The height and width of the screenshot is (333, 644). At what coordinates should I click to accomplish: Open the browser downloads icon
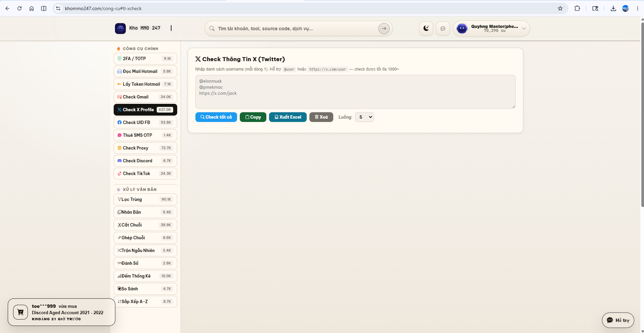[613, 8]
